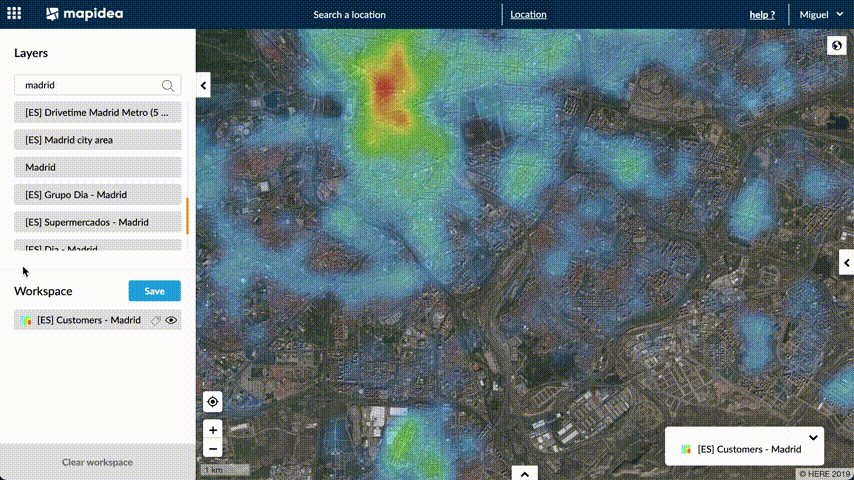
Task: Click the legend heatmap color icon
Action: point(686,449)
